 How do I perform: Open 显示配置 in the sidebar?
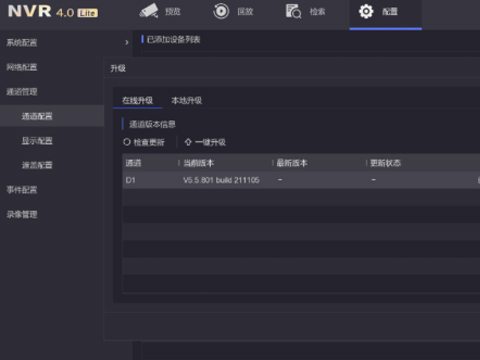pos(37,141)
